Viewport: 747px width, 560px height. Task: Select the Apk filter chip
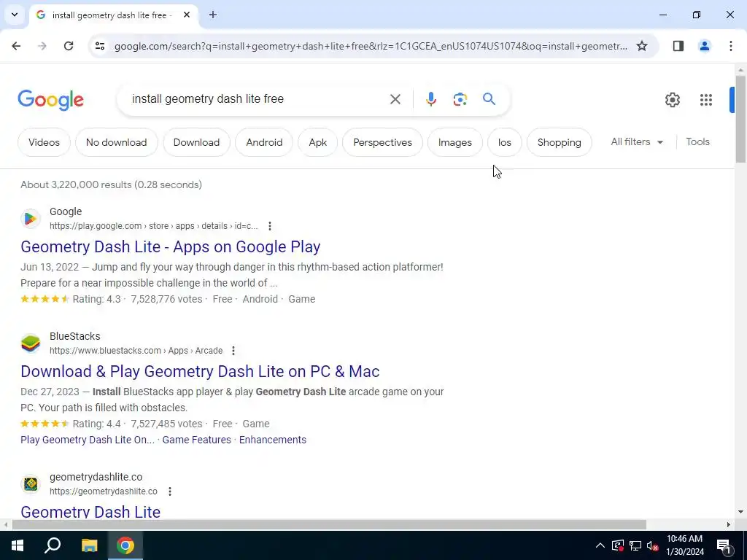point(318,142)
